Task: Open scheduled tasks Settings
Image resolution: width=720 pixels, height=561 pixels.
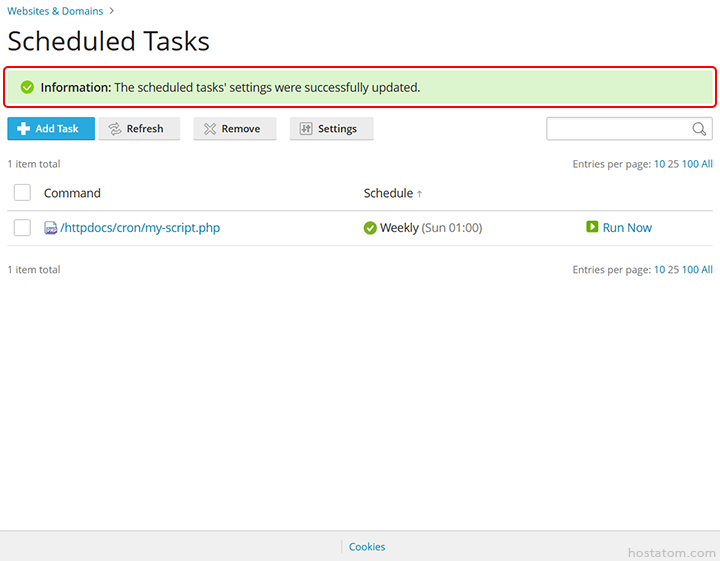Action: (330, 129)
